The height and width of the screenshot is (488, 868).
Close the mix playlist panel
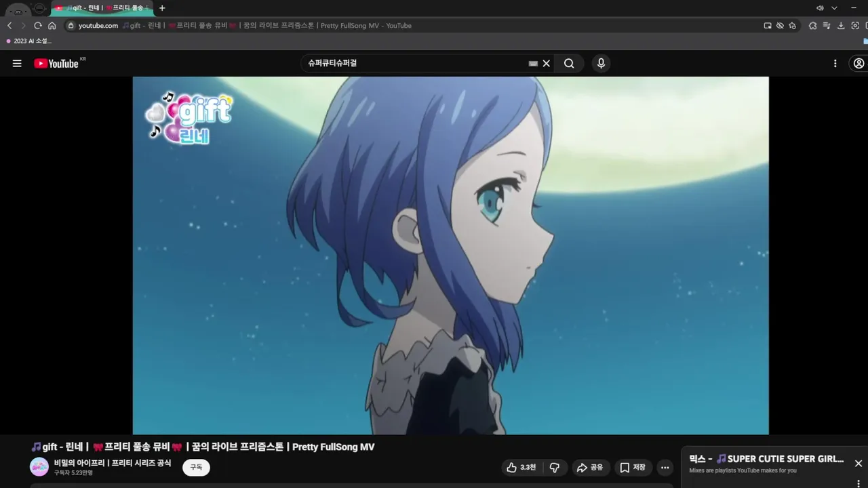[859, 464]
